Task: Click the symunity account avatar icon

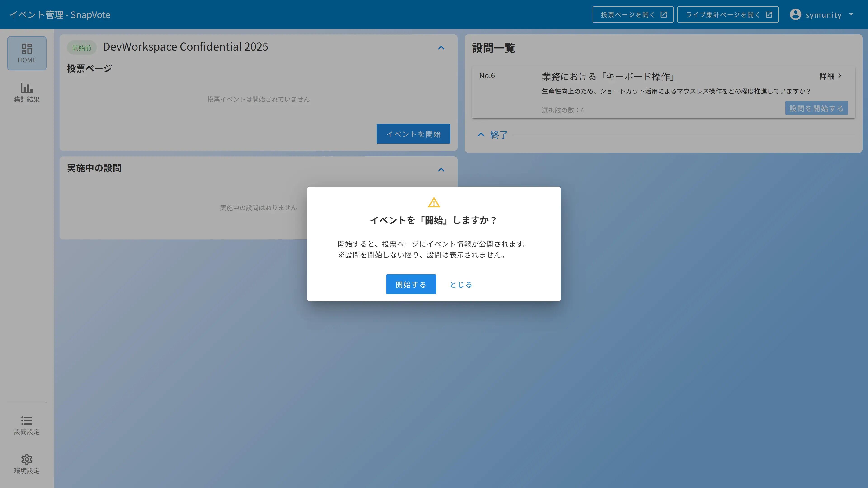Action: pos(795,14)
